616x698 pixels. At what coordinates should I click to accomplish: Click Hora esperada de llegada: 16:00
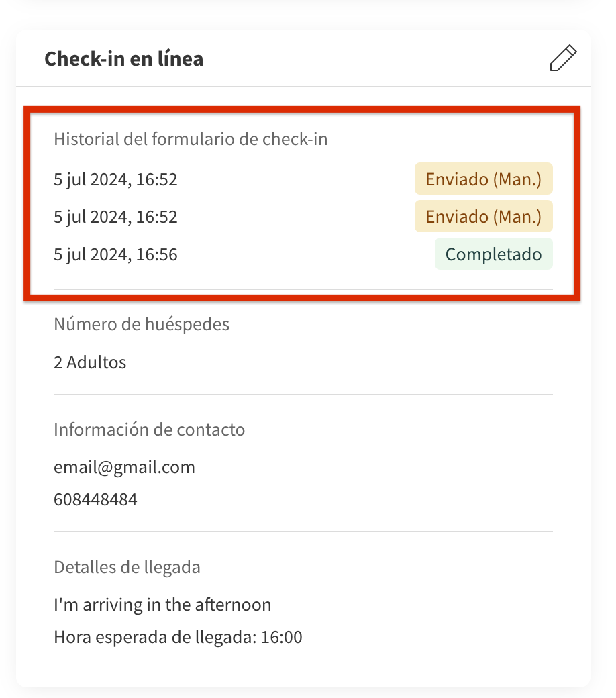pyautogui.click(x=178, y=637)
